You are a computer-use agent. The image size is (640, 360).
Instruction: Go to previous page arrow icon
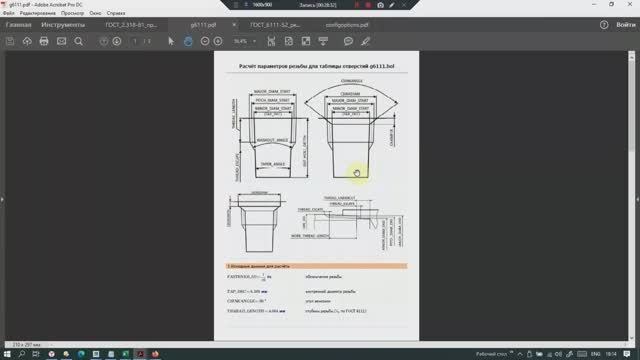104,41
